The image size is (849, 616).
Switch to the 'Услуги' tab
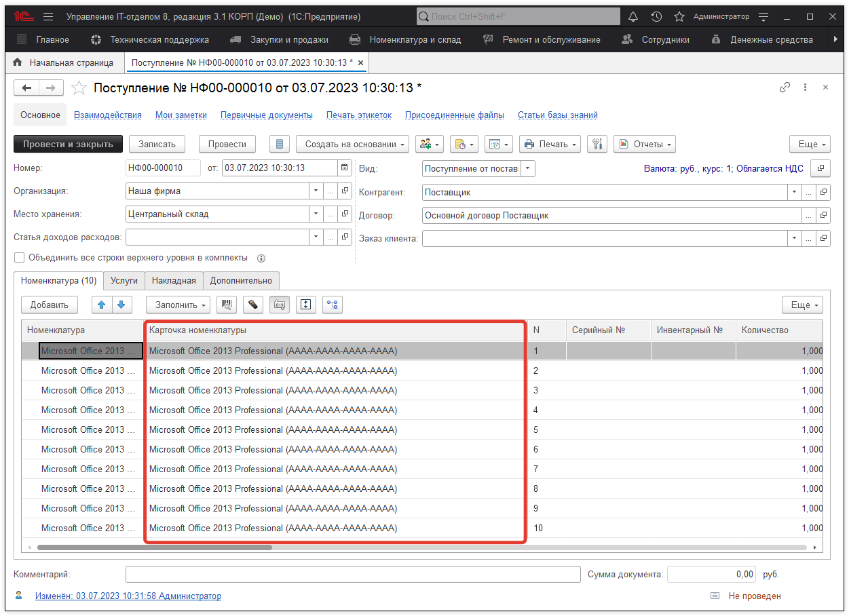(x=124, y=280)
